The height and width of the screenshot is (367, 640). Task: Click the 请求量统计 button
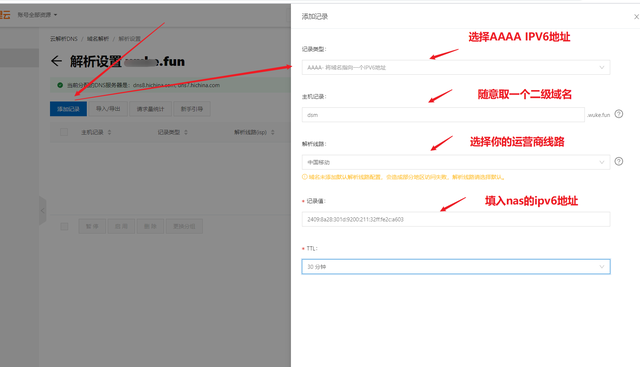150,109
